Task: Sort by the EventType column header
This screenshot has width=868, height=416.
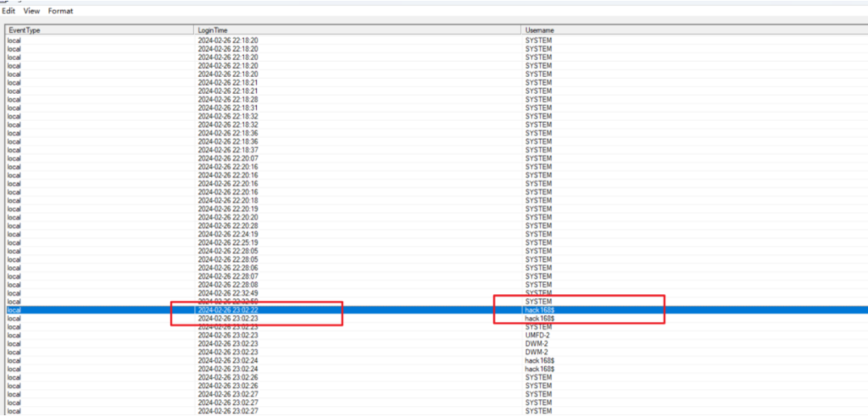Action: coord(25,31)
